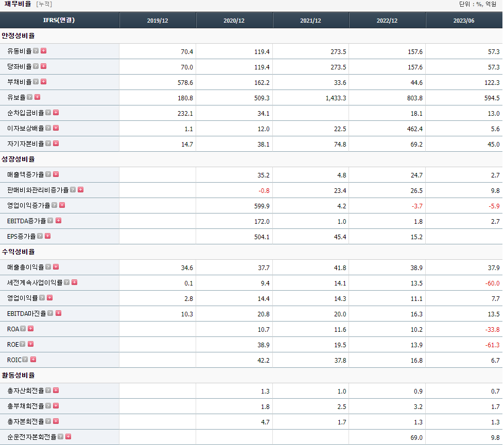This screenshot has height=445, width=504.
Task: Click the 2021/12 column header
Action: [310, 20]
